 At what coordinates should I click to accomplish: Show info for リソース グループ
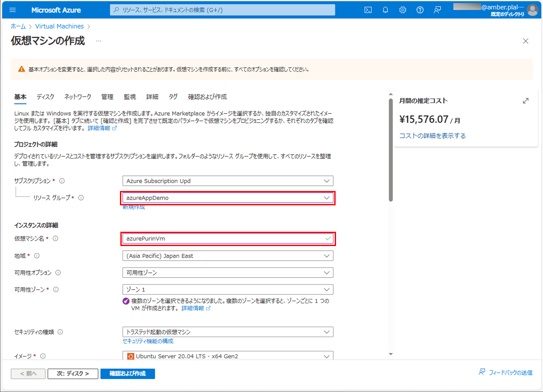[81, 198]
